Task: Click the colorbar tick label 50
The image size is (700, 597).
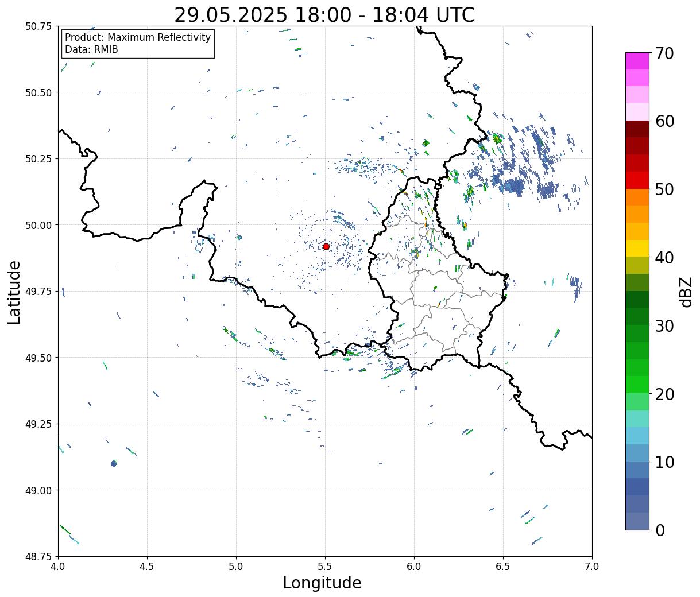Action: 664,189
